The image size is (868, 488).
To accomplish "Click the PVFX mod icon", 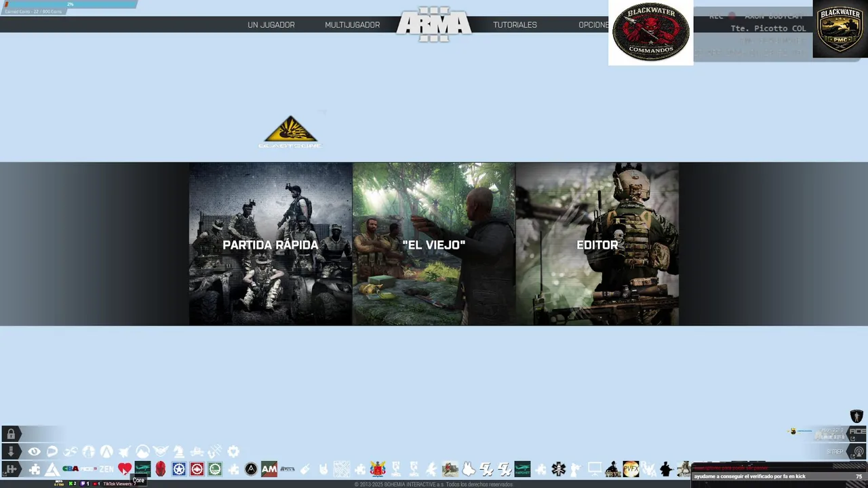I will (x=631, y=469).
